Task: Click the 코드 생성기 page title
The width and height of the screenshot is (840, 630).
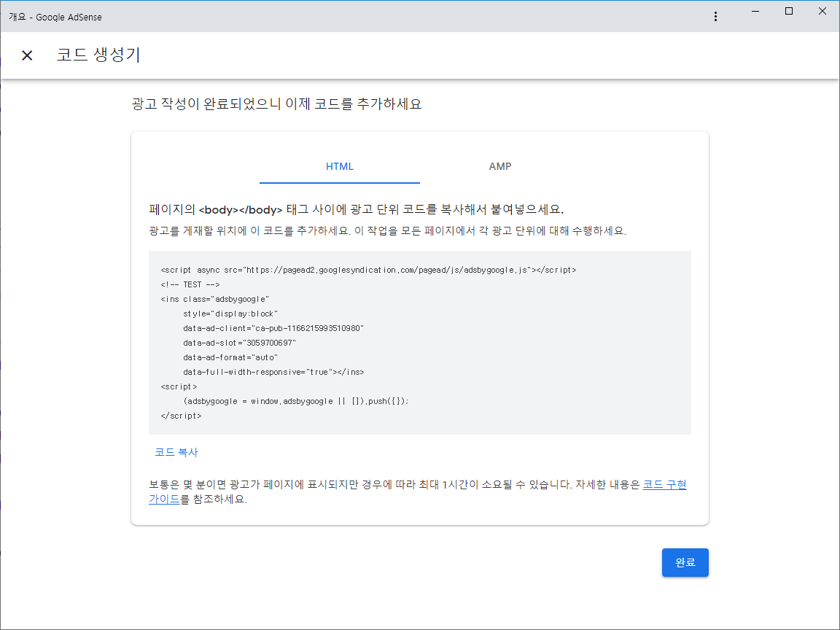Action: [x=98, y=55]
